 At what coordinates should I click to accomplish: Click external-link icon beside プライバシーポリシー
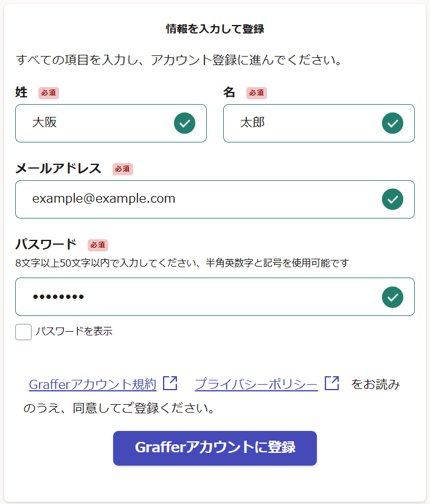tap(331, 383)
